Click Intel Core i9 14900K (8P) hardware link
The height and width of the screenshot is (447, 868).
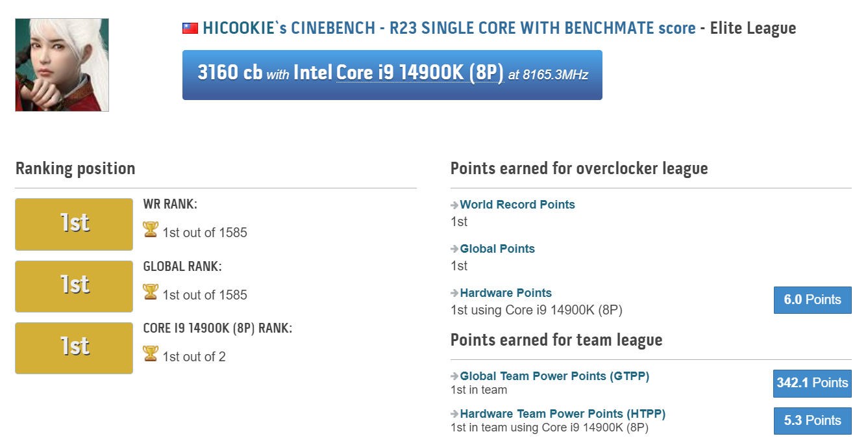(x=419, y=73)
